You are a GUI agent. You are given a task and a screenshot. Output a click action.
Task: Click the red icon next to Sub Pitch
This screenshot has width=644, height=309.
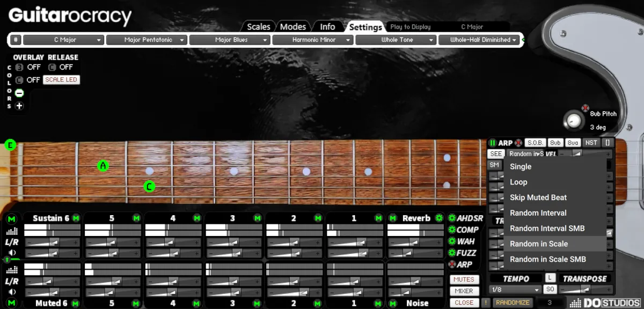click(x=585, y=108)
